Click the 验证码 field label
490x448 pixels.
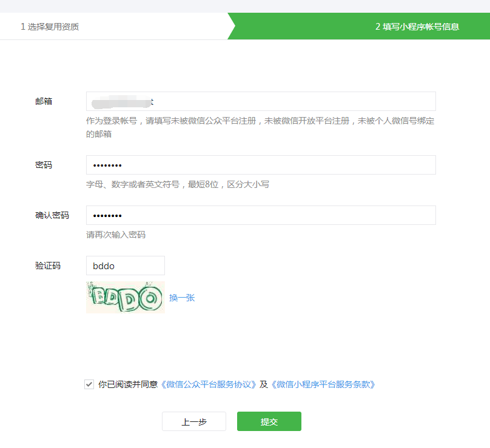click(x=48, y=266)
